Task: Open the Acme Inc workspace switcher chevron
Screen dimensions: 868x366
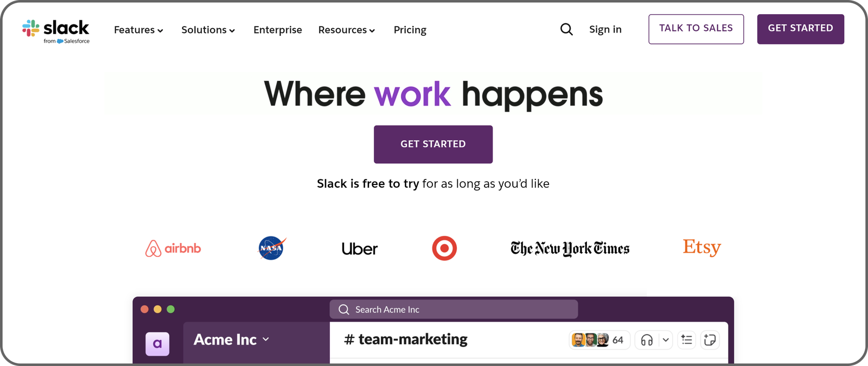Action: click(266, 340)
